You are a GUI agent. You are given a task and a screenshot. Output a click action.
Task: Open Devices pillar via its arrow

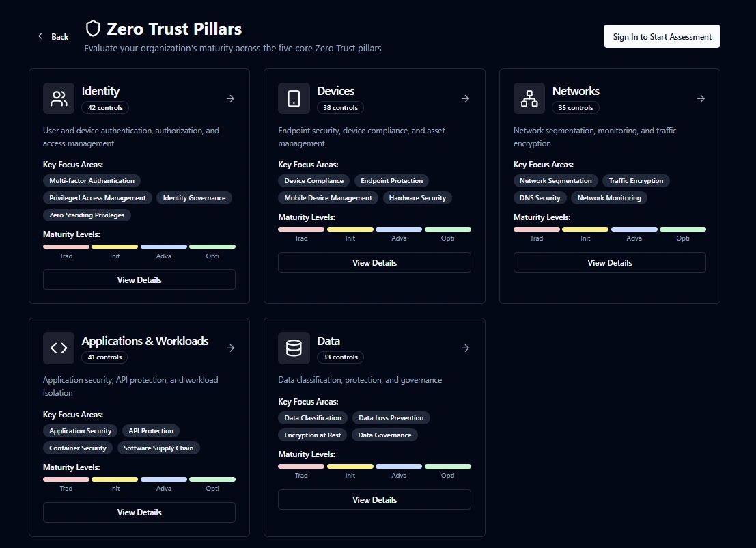pos(465,98)
